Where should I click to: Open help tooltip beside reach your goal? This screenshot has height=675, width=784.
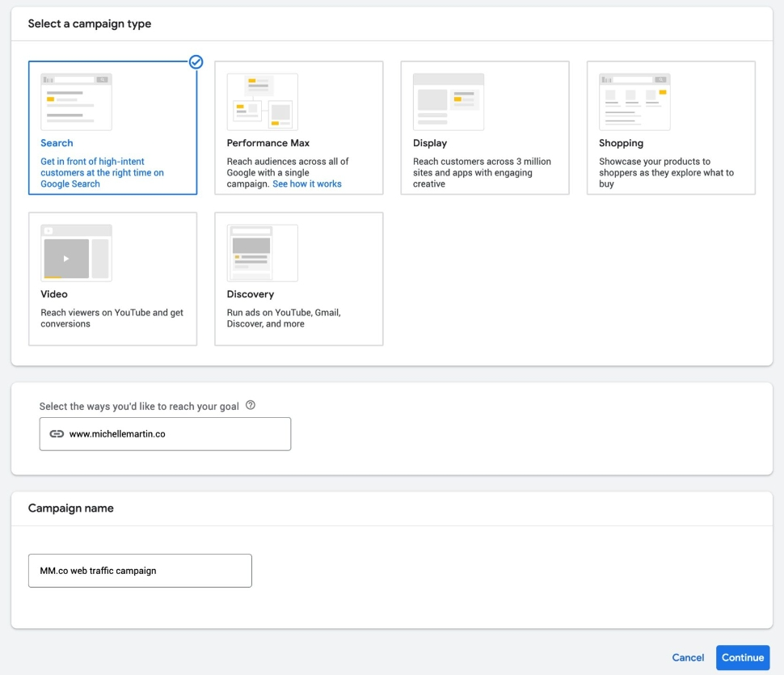click(251, 406)
